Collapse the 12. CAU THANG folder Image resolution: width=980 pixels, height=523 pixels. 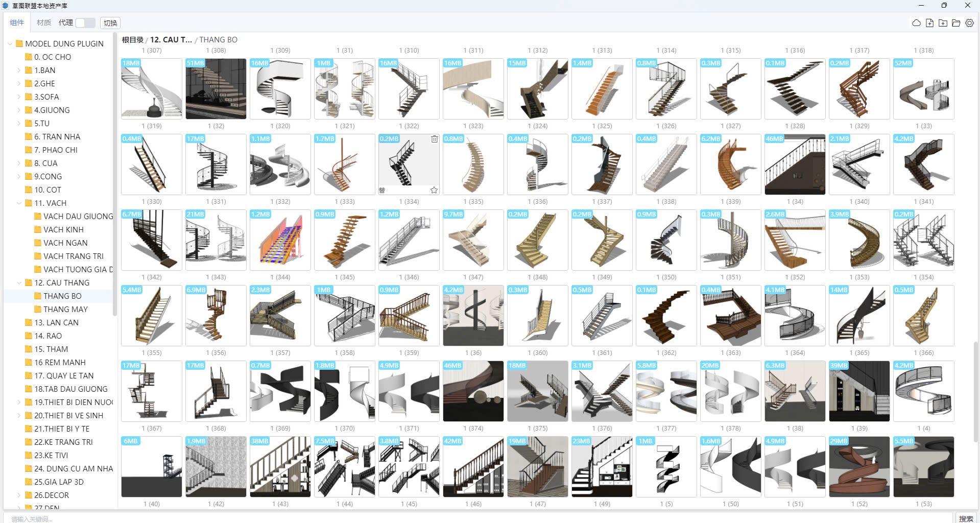(19, 283)
